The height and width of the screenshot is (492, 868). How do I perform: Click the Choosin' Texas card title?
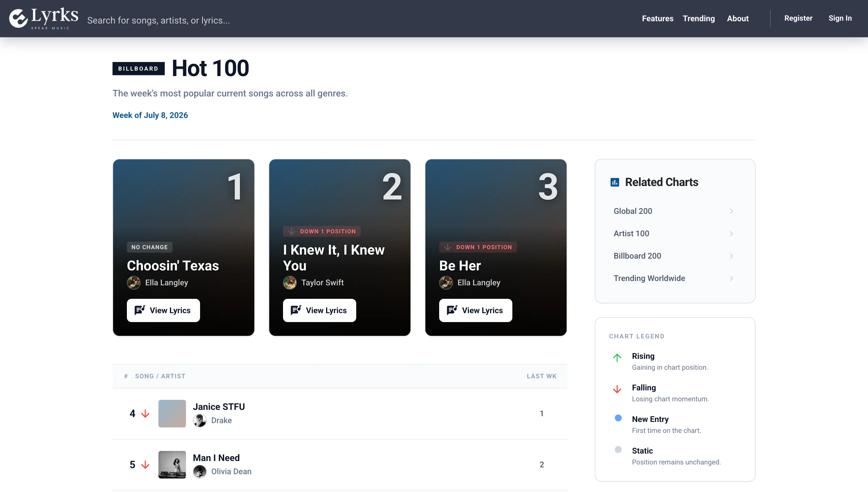[x=173, y=266]
